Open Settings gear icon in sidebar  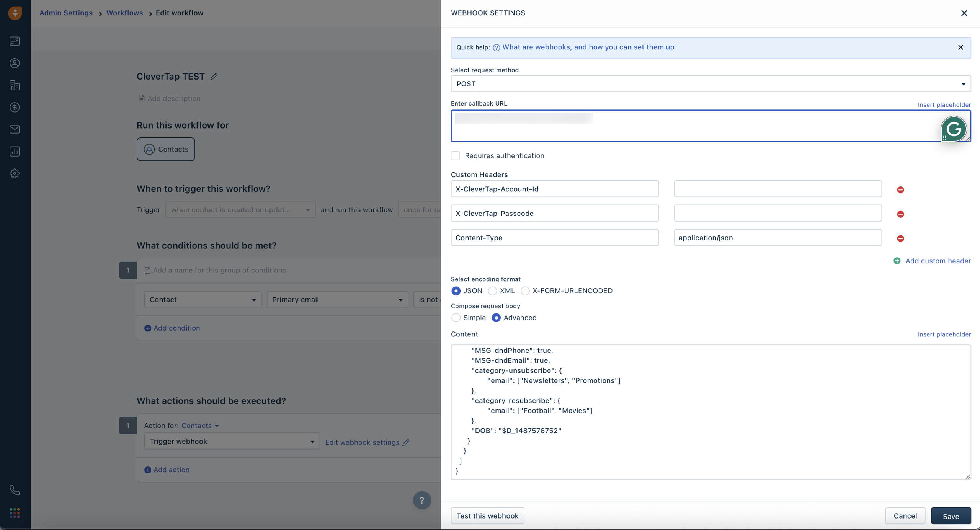click(x=15, y=173)
